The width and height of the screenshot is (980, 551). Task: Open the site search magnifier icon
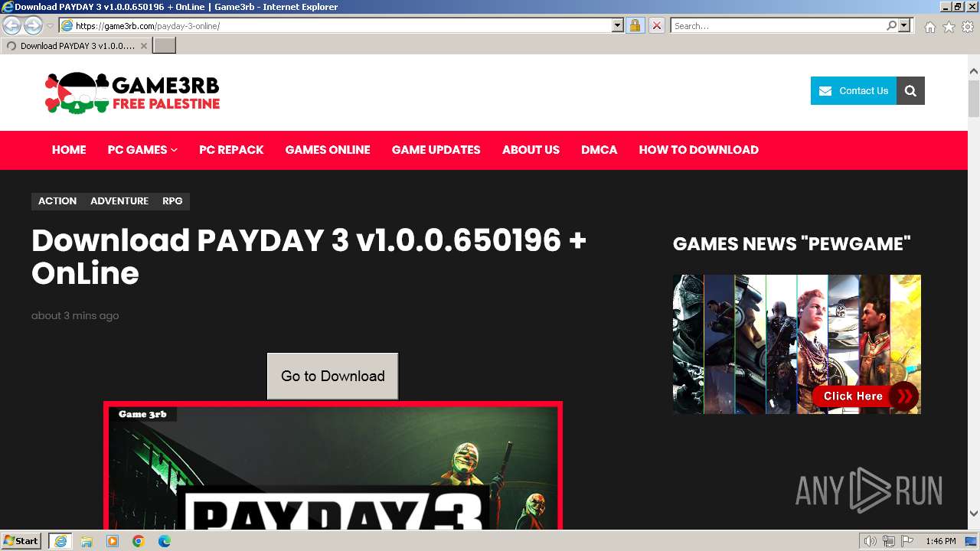click(910, 90)
